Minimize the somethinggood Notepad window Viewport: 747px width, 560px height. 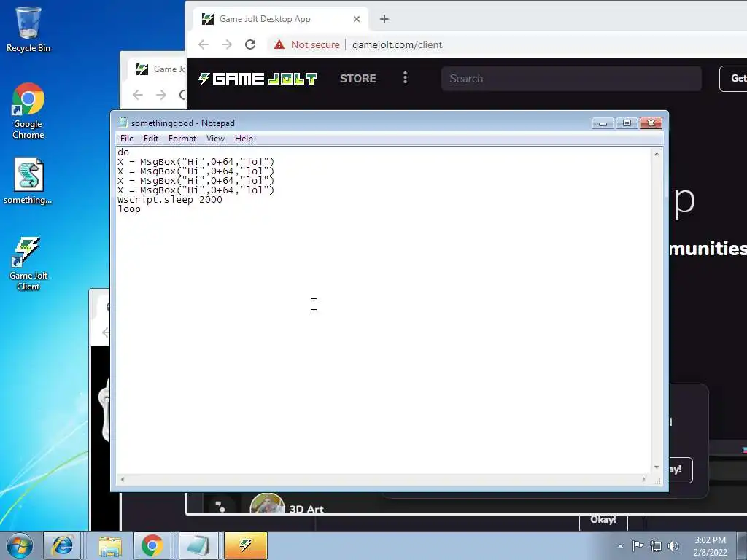click(x=602, y=123)
